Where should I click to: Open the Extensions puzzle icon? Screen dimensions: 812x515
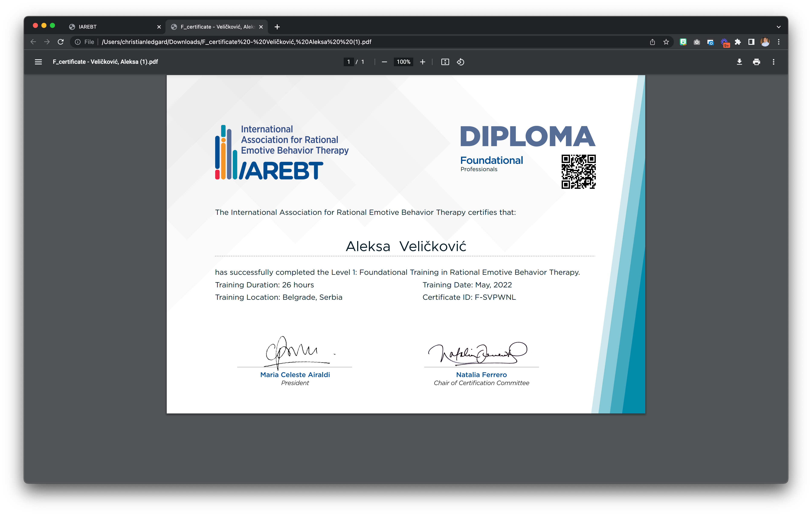tap(738, 42)
